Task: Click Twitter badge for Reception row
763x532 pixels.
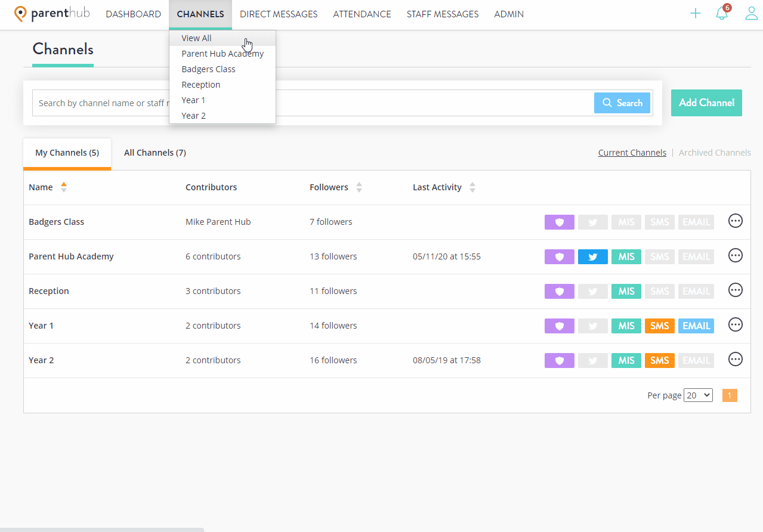Action: click(x=593, y=291)
